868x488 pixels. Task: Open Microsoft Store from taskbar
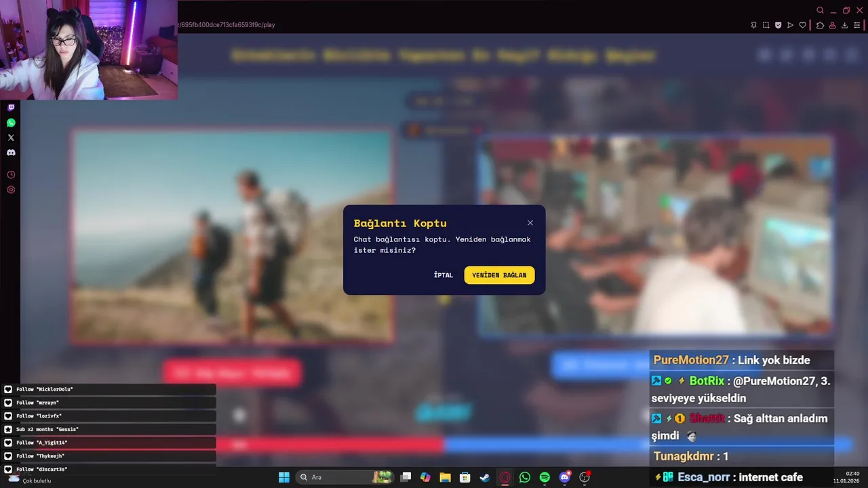click(x=465, y=477)
